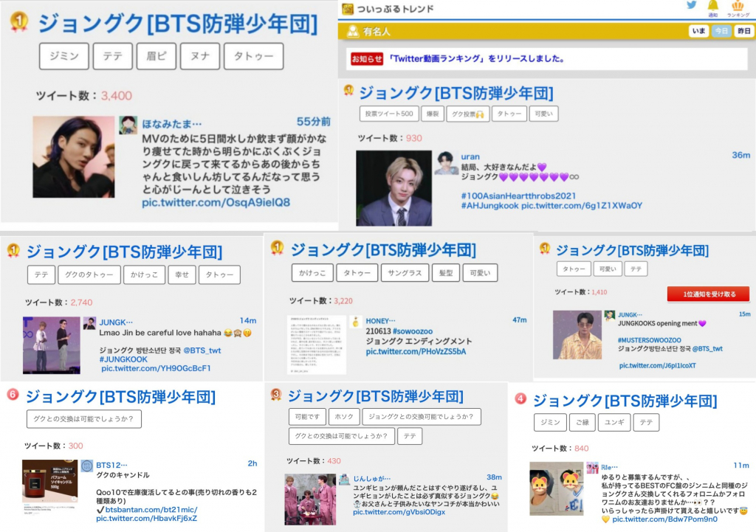
Task: Select the グクのタトゥー keyword tag
Action: [89, 274]
